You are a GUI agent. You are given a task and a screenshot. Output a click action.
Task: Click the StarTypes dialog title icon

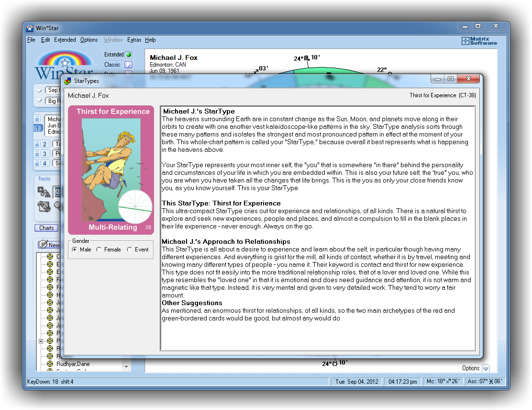[x=68, y=81]
